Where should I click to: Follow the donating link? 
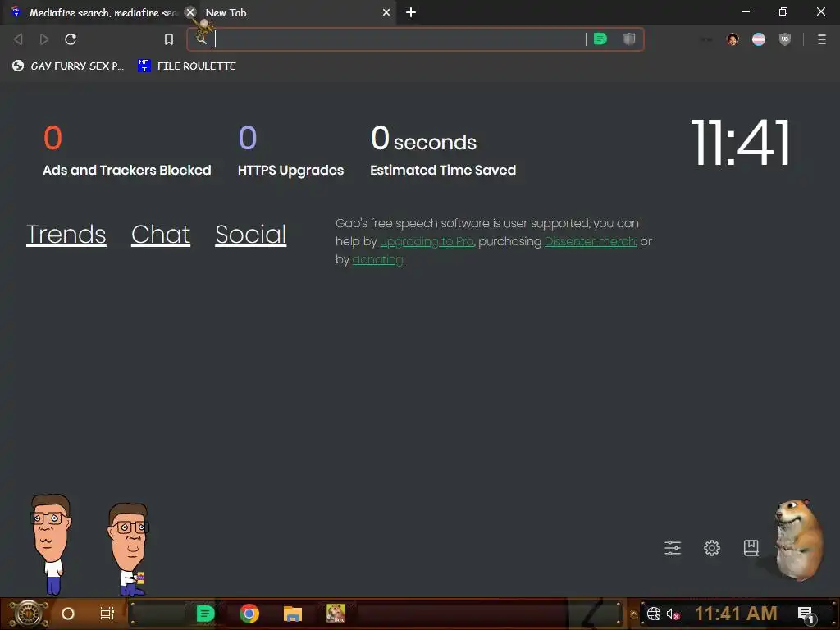coord(377,260)
